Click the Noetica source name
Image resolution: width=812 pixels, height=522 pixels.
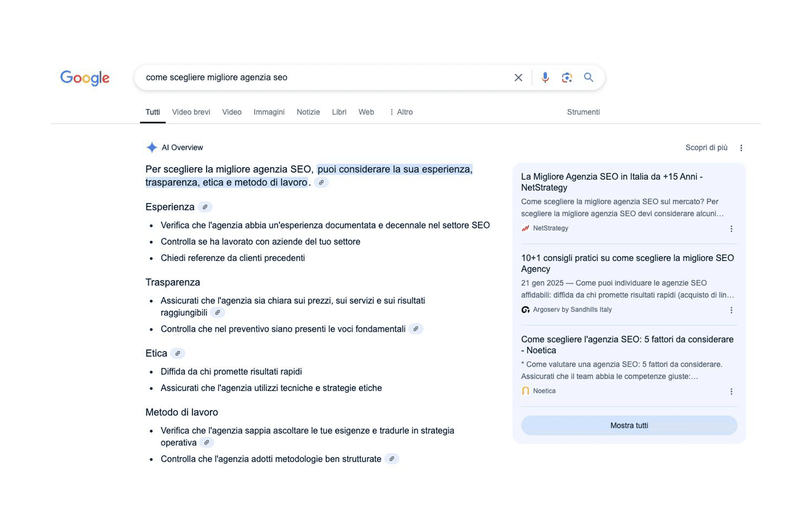point(544,391)
